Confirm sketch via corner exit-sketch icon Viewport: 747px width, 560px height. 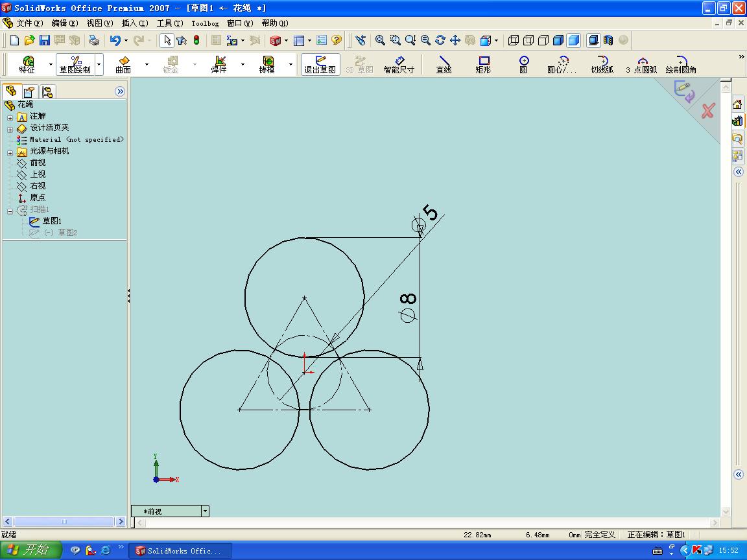pos(683,91)
